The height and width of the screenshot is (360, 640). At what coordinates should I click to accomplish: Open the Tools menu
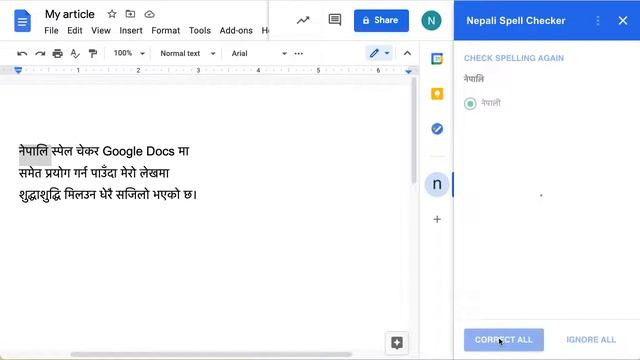200,31
